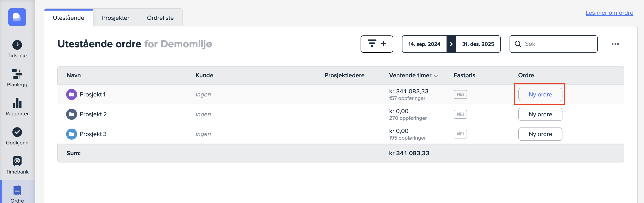The height and width of the screenshot is (203, 644).
Task: Open the Planlegg sidebar icon
Action: coord(17,74)
